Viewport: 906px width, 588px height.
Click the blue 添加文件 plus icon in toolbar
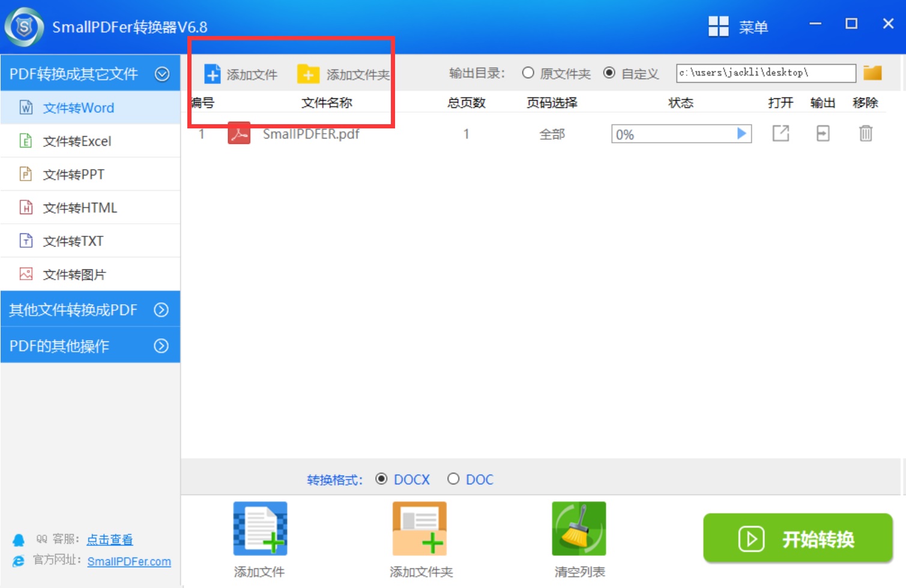[213, 74]
